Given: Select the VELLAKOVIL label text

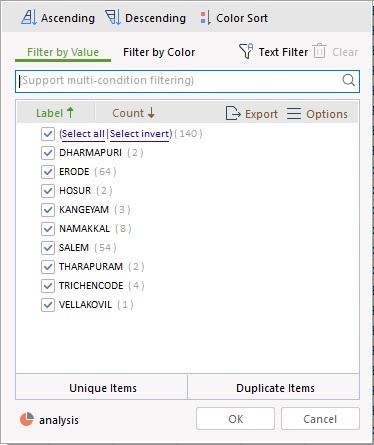Looking at the screenshot, I should tap(85, 305).
